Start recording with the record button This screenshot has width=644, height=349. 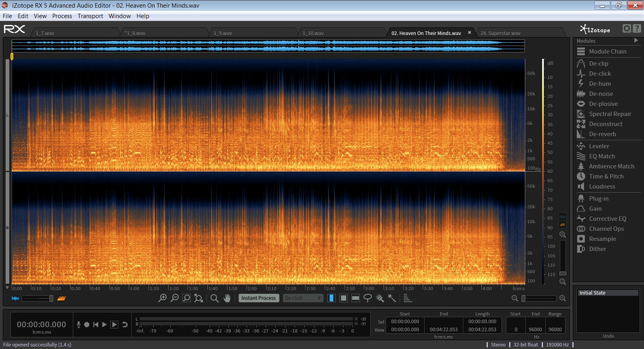click(x=87, y=324)
